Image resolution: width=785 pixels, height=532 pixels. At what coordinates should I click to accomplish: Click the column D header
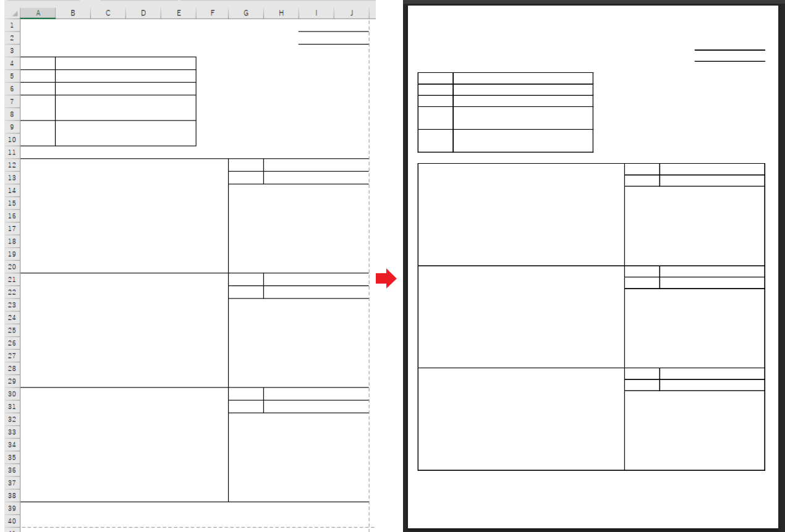coord(143,13)
